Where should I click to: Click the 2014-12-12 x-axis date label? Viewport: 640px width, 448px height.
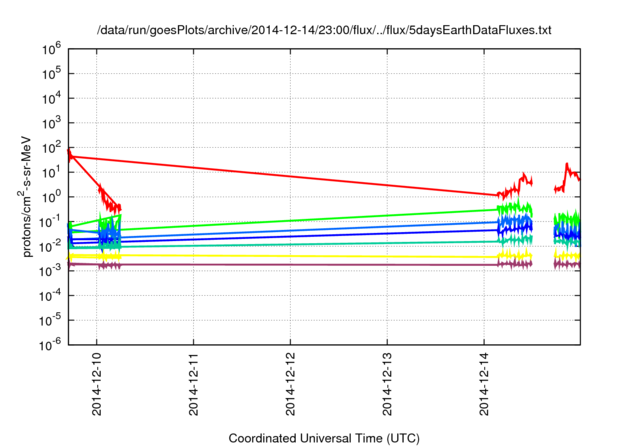[290, 384]
